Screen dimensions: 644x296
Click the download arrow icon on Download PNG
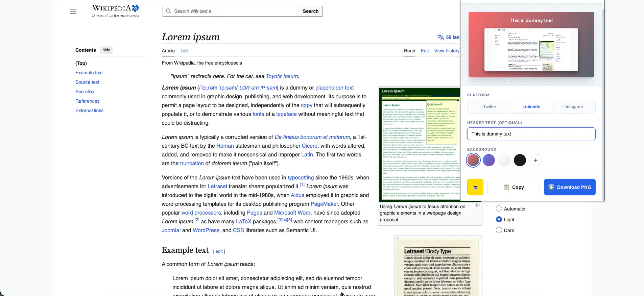pyautogui.click(x=551, y=187)
